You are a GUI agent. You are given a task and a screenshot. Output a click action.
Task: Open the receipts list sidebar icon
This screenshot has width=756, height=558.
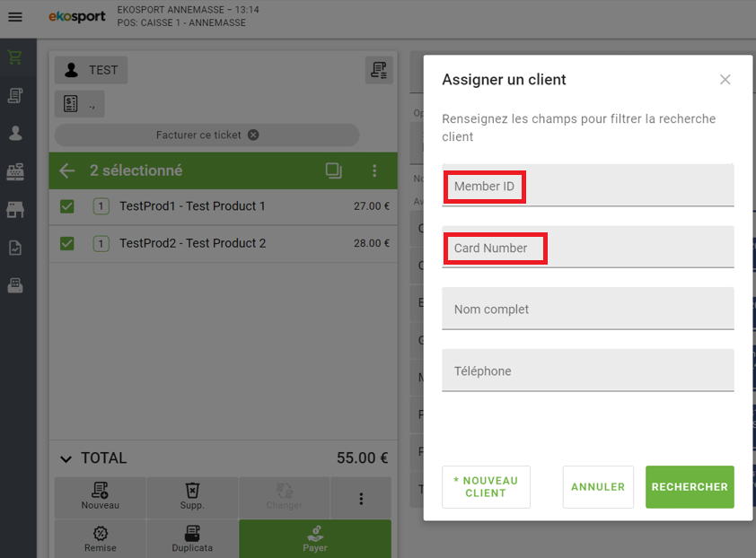click(x=15, y=95)
